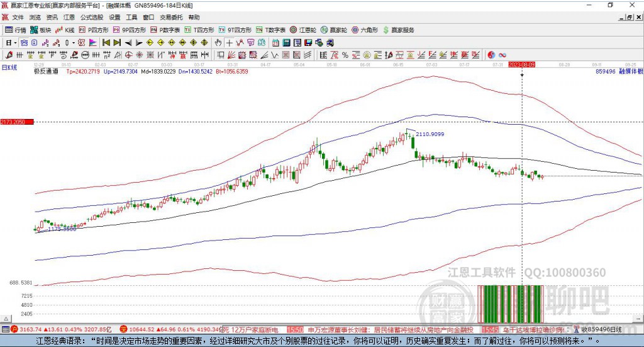
Task: Open the 江恩轮 Gann wheel tool
Action: coord(303,30)
